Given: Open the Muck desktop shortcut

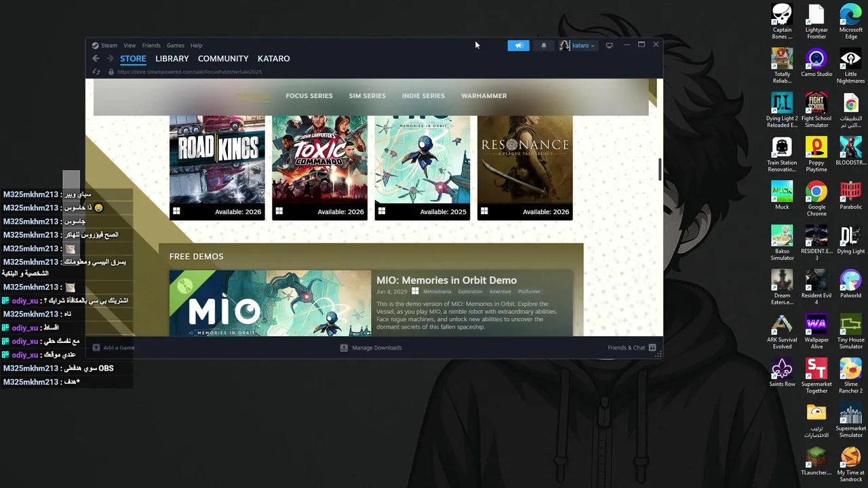Looking at the screenshot, I should tap(782, 195).
